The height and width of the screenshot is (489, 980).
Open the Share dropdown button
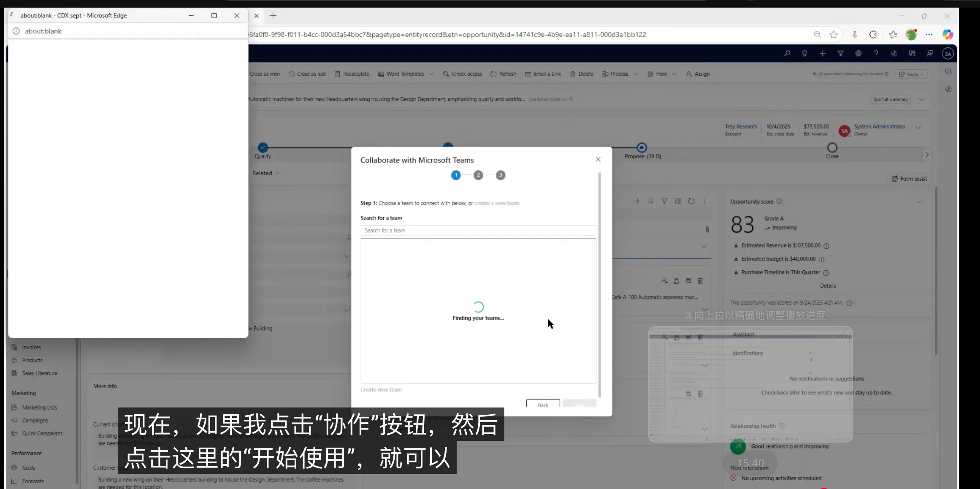click(x=911, y=74)
